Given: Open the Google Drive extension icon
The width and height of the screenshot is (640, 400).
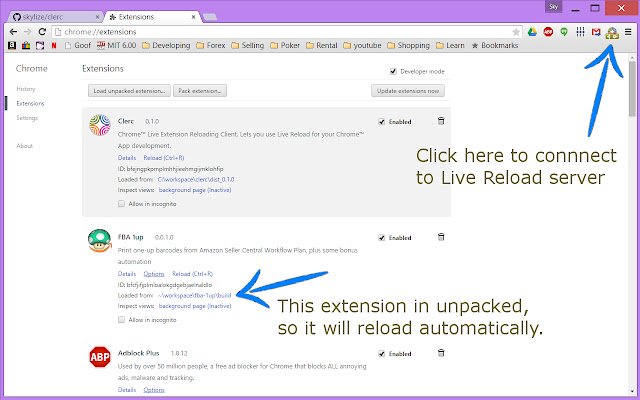Looking at the screenshot, I should click(x=532, y=32).
